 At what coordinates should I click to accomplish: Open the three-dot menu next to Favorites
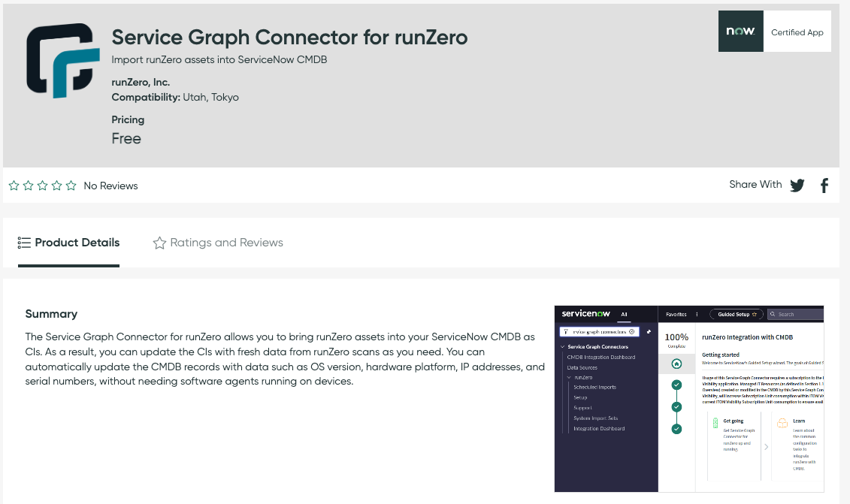[x=697, y=315]
